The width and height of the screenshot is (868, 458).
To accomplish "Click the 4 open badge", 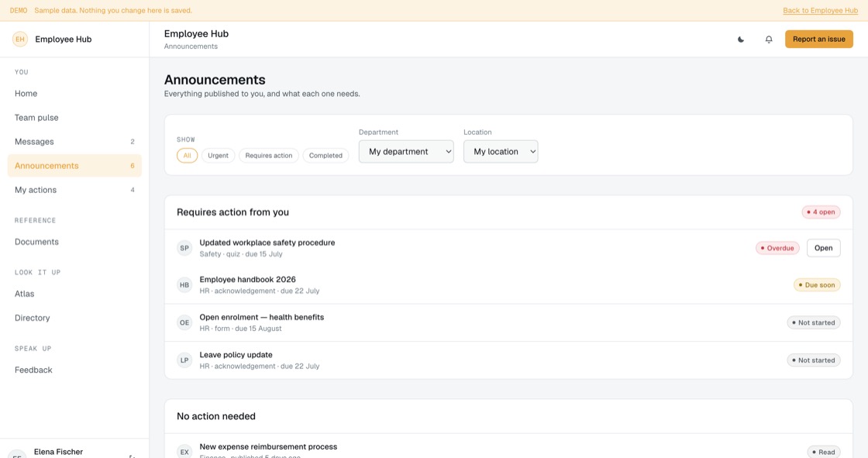I will [821, 212].
